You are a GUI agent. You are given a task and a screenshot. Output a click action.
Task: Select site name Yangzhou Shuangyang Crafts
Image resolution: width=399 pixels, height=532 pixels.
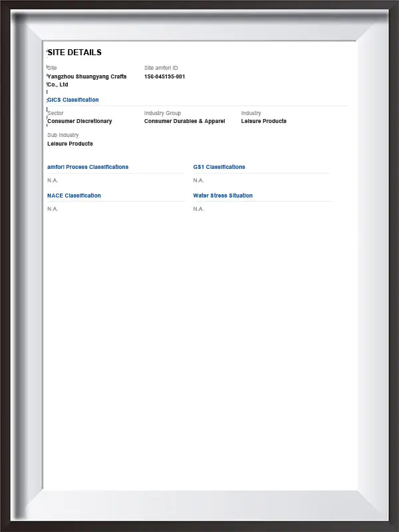tap(87, 76)
